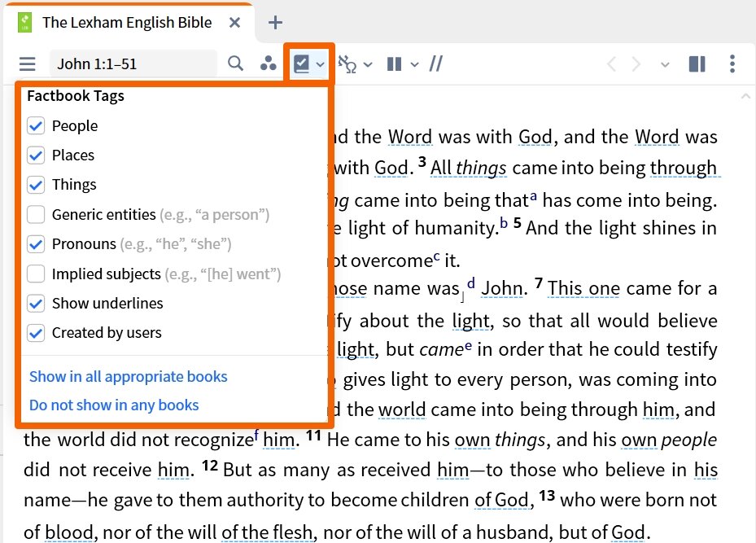Uncheck Created by users checkbox

click(36, 333)
